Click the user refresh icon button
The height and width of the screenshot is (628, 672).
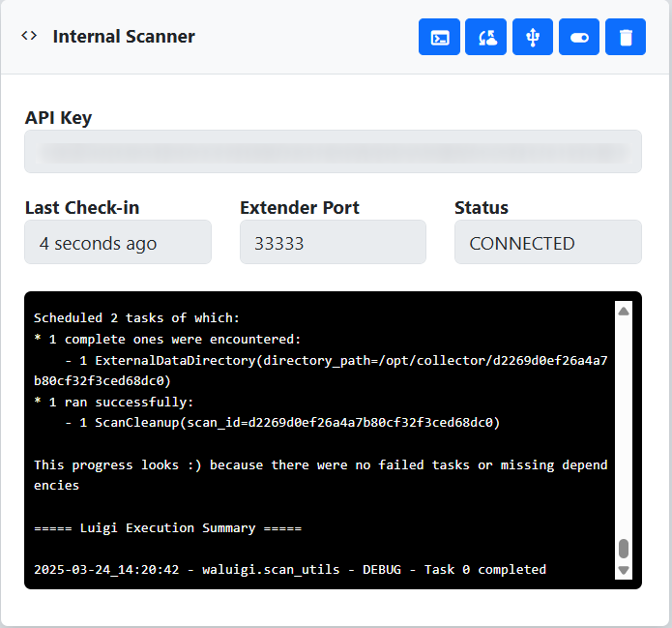(x=485, y=38)
